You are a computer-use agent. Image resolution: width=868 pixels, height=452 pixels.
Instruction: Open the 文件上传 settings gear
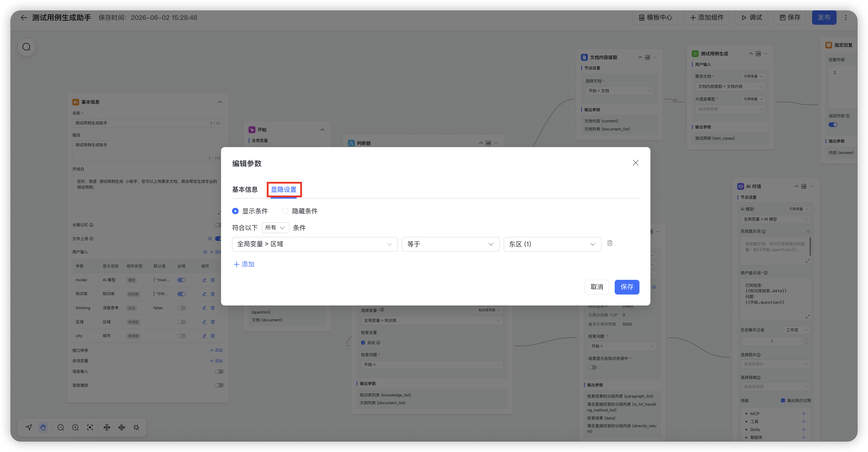pos(210,239)
